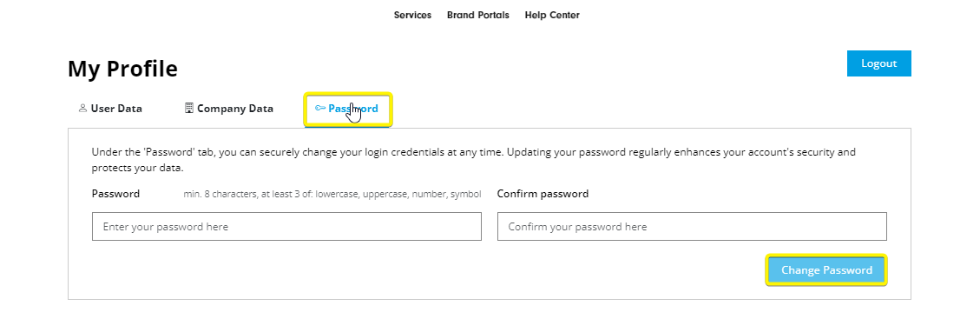Click the Confirm password field label
This screenshot has width=980, height=319.
click(x=543, y=194)
